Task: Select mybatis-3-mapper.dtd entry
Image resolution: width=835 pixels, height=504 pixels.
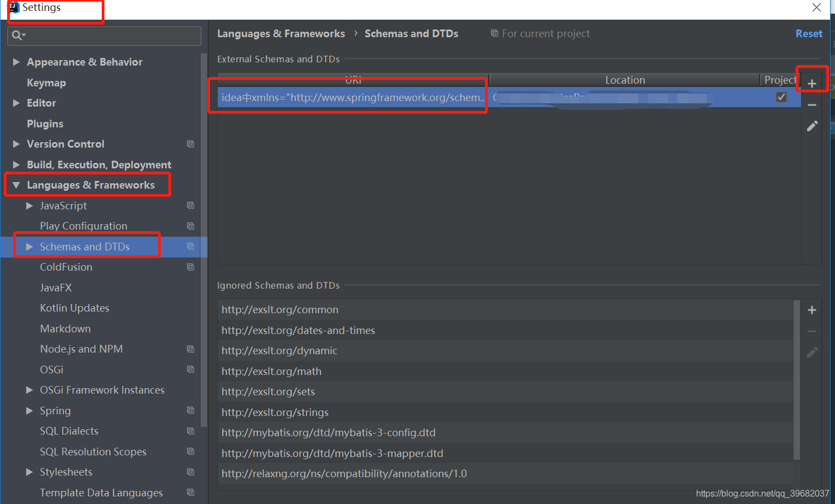Action: point(505,453)
